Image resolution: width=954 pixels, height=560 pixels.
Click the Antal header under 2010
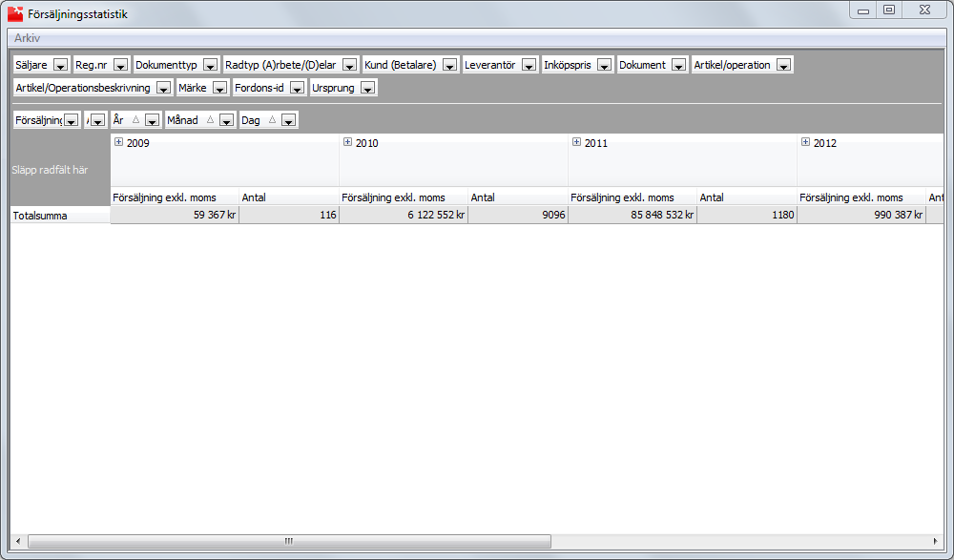tap(518, 197)
